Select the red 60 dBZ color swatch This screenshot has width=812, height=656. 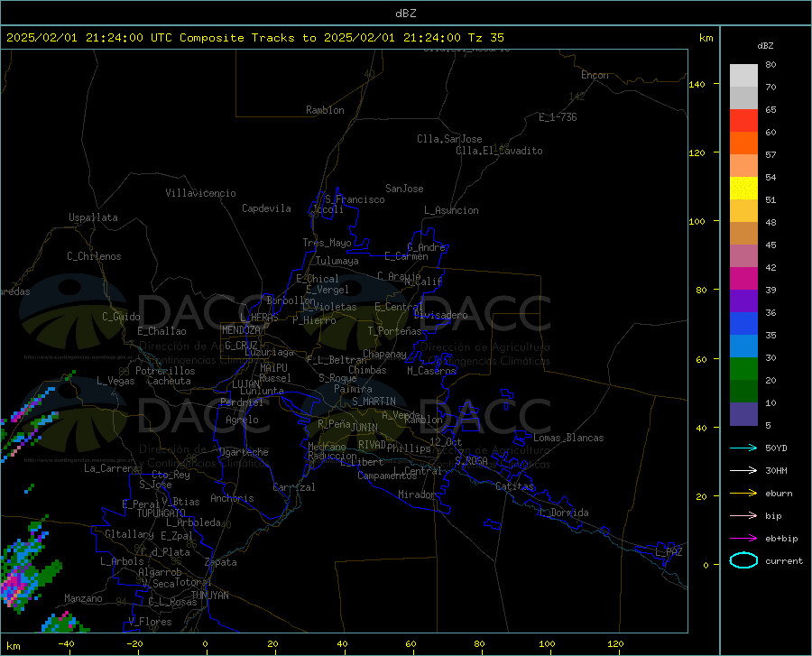pyautogui.click(x=743, y=121)
